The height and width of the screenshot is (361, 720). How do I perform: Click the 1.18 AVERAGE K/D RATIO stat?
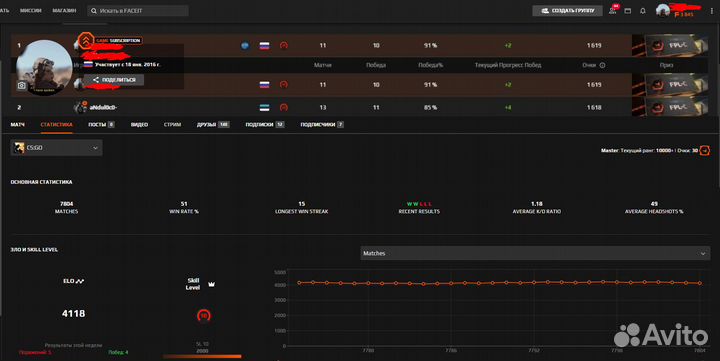[537, 207]
